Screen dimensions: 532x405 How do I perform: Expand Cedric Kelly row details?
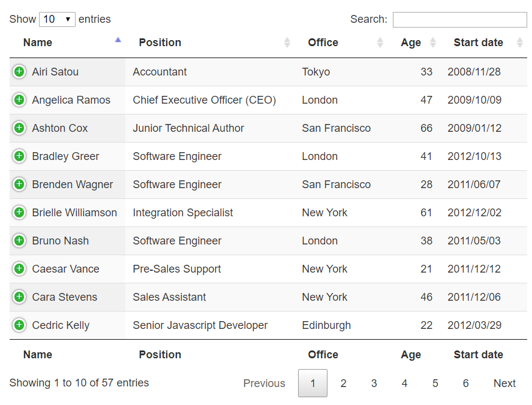19,325
